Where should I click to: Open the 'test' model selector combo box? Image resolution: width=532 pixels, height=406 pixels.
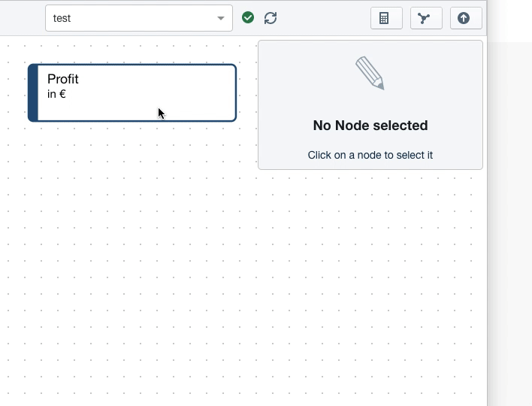(128, 18)
